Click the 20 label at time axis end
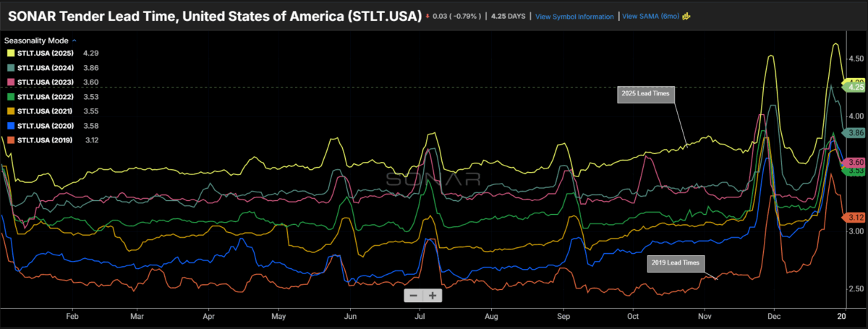Image resolution: width=868 pixels, height=329 pixels. 842,316
